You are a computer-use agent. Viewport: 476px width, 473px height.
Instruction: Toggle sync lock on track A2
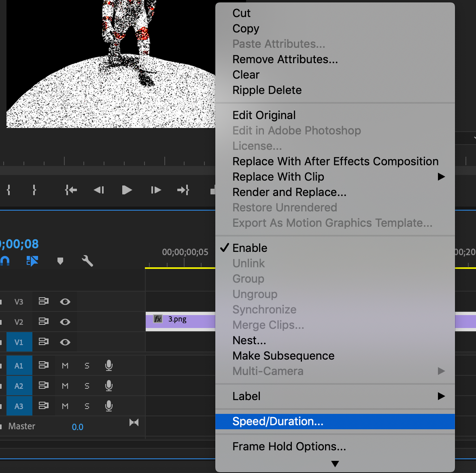point(43,385)
